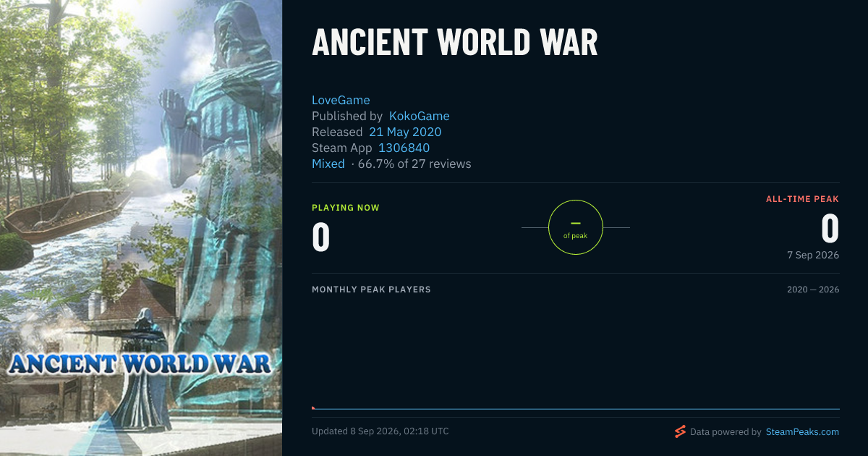Click the 'of peak' circular gauge
Viewport: 868px width, 456px height.
pyautogui.click(x=576, y=227)
